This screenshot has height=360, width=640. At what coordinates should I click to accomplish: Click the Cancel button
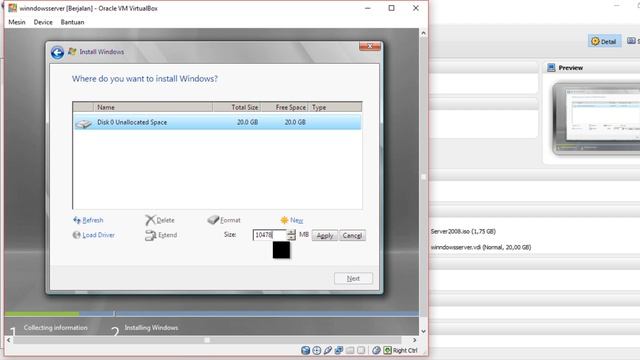coord(352,236)
